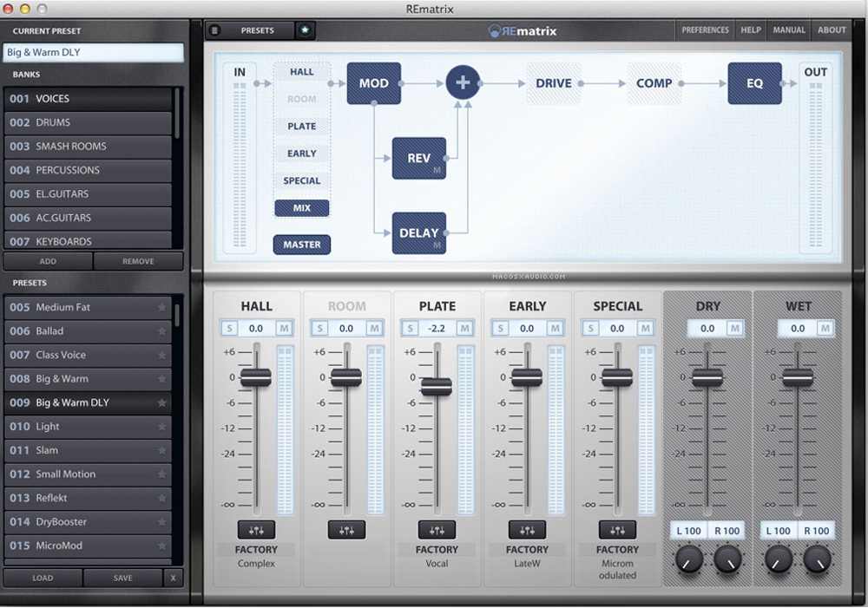868x608 pixels.
Task: Mute the DRY channel
Action: point(735,328)
